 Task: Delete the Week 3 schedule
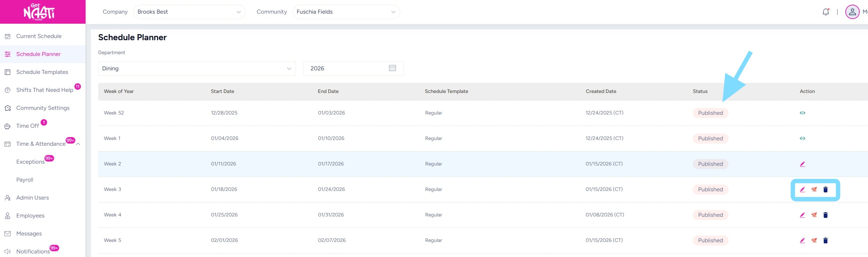pyautogui.click(x=826, y=190)
